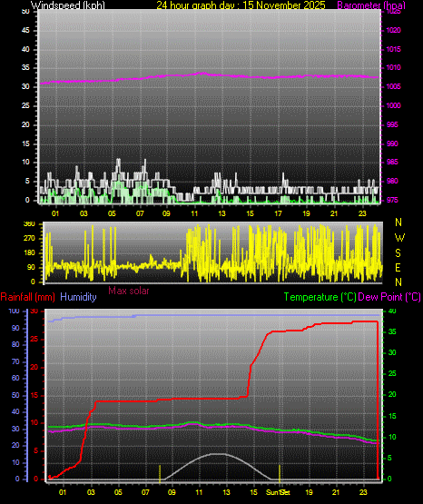
Task: Click the 995 barometer axis value
Action: [392, 124]
